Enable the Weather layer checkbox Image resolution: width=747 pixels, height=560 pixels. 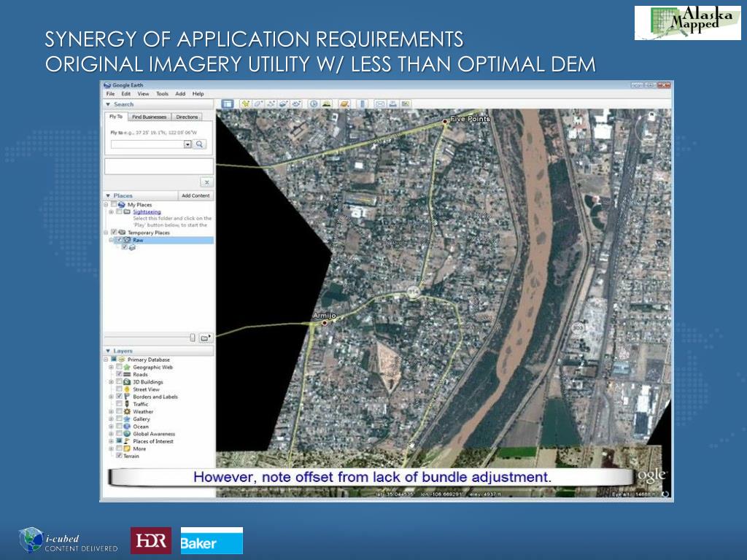119,411
